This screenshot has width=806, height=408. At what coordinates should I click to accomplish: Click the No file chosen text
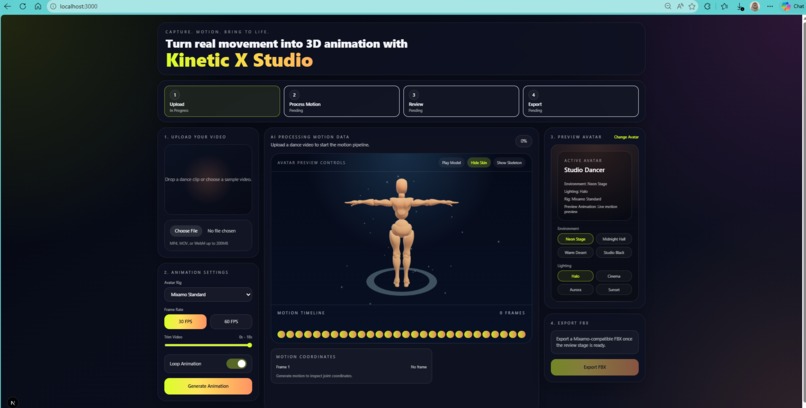(x=222, y=231)
